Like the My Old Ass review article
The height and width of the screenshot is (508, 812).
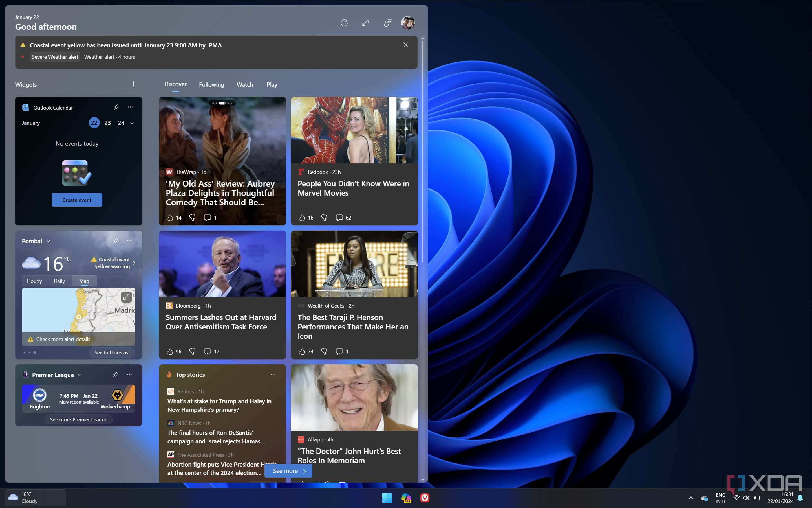tap(170, 218)
